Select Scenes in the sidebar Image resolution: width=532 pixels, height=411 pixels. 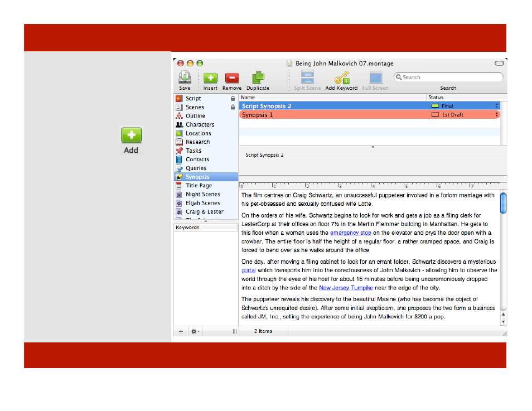click(x=205, y=107)
